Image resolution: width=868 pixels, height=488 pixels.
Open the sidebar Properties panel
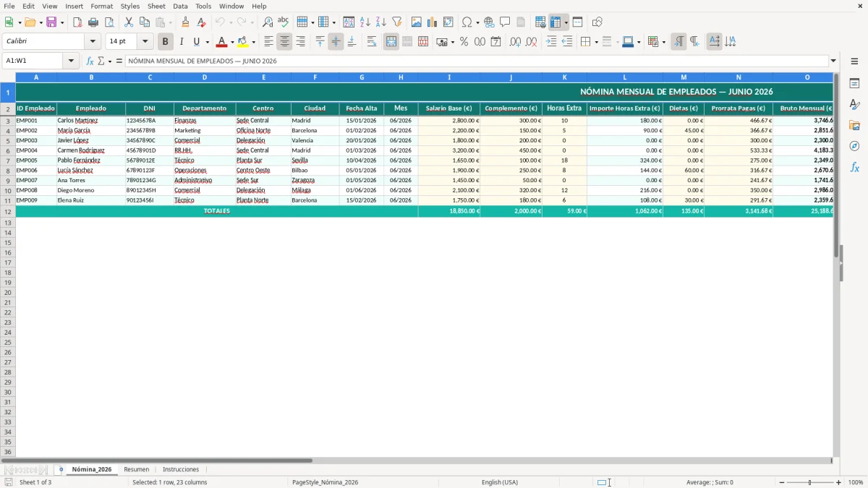(x=854, y=84)
